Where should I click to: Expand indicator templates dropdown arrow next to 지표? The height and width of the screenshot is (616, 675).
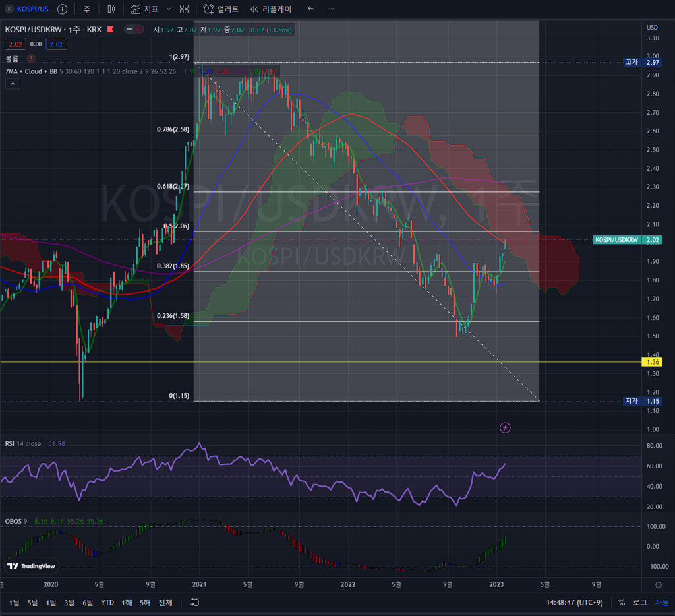pyautogui.click(x=169, y=9)
